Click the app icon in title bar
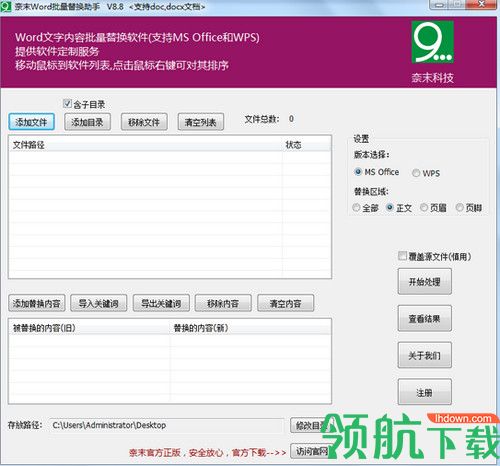Image resolution: width=500 pixels, height=466 pixels. [5, 6]
